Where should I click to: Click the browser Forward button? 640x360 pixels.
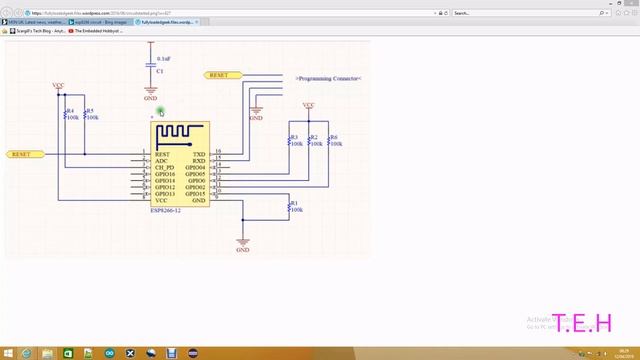click(18, 13)
